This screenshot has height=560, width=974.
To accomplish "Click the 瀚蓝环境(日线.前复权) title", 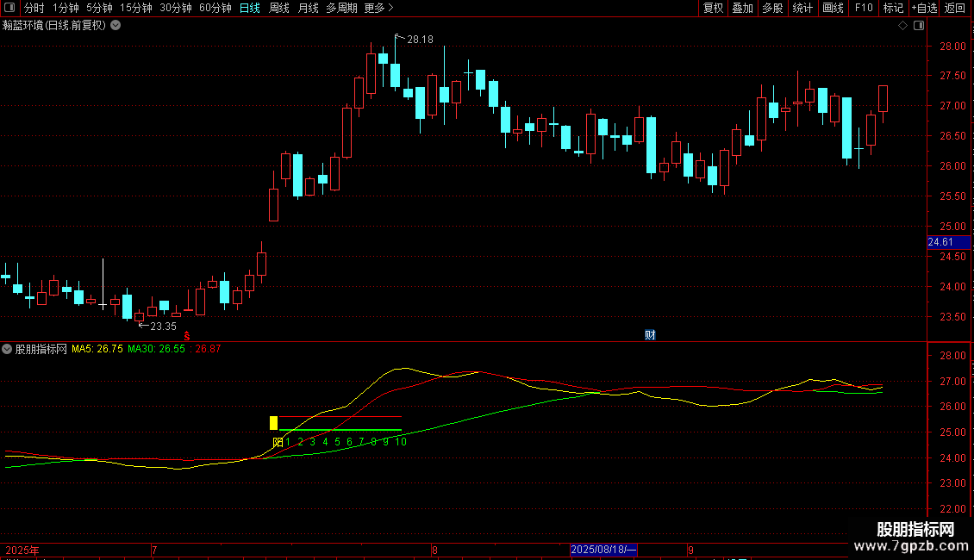I will point(54,26).
